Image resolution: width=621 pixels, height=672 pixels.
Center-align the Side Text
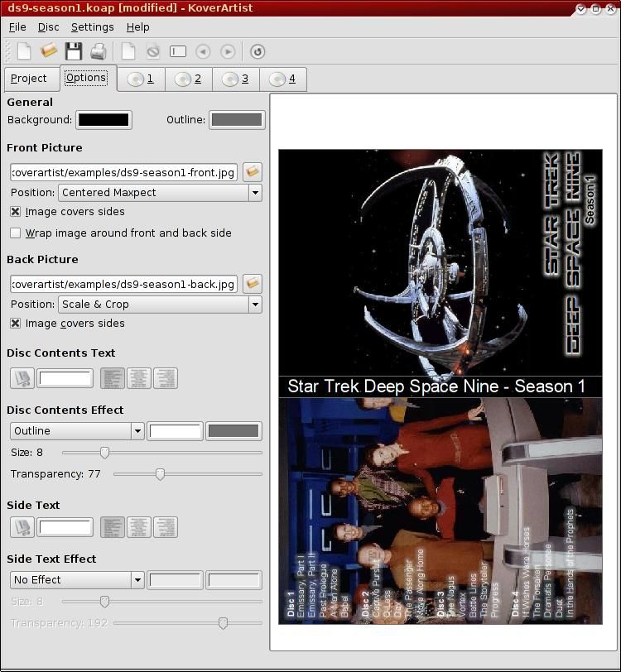click(139, 527)
